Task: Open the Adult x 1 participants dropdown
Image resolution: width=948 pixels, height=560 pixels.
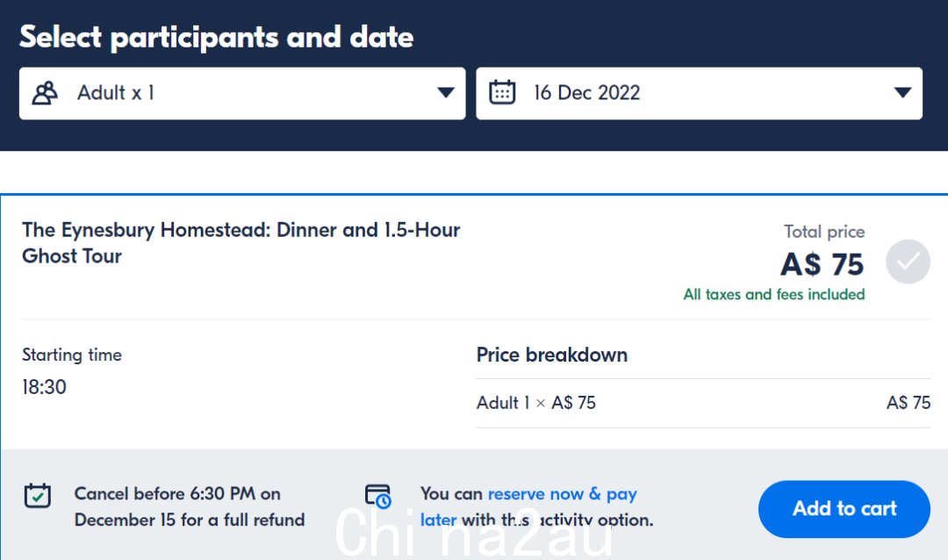Action: (x=242, y=93)
